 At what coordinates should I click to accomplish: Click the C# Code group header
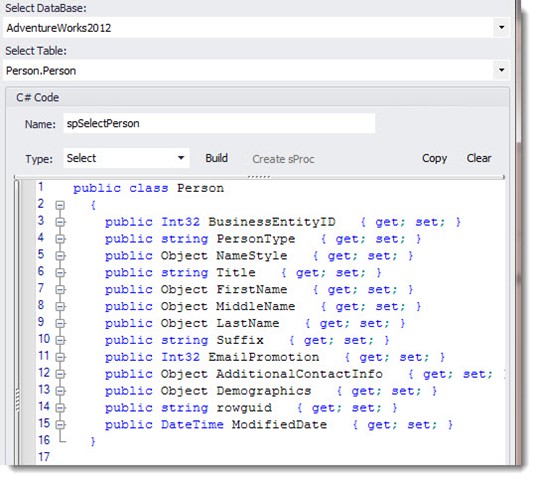(257, 97)
